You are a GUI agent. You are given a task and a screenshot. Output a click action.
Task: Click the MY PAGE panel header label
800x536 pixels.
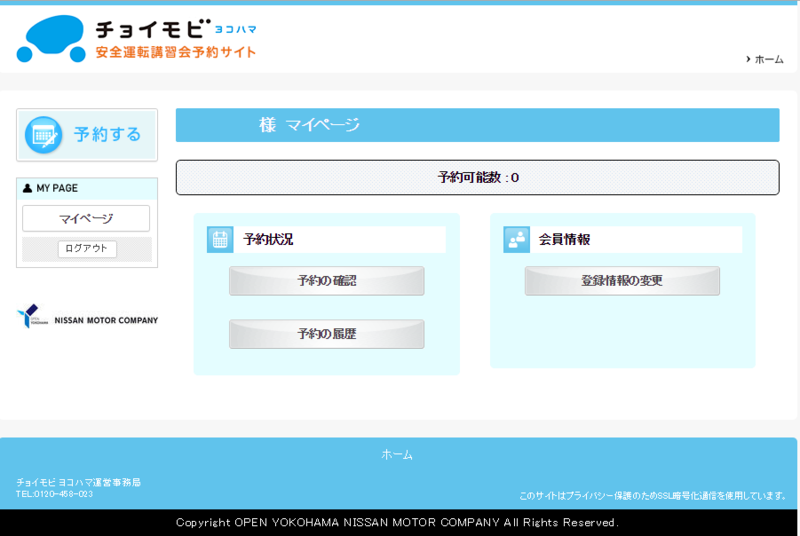57,188
